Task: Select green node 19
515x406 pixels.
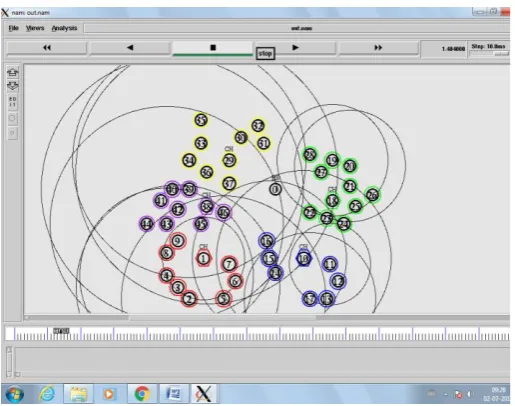Action: [332, 161]
